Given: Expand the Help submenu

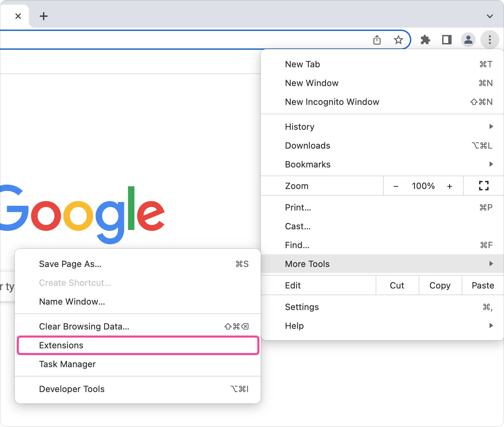Looking at the screenshot, I should pyautogui.click(x=382, y=326).
